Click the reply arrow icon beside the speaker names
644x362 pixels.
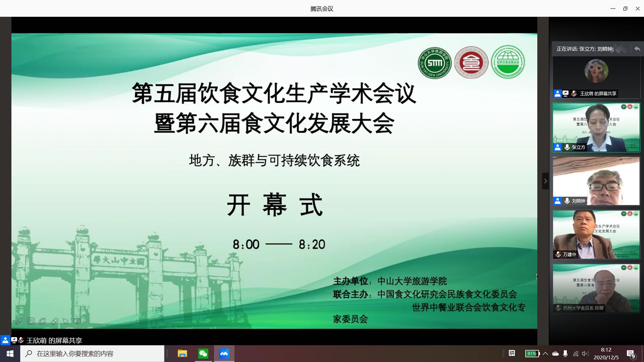[637, 49]
